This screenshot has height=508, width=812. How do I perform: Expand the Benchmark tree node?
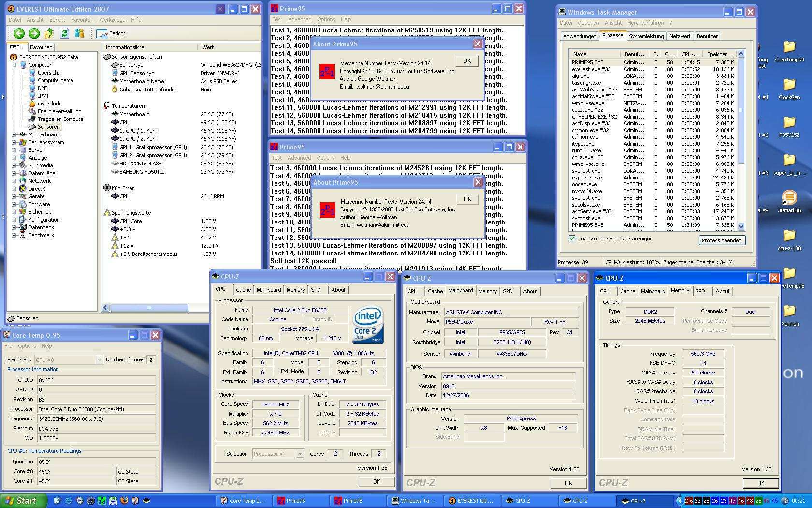(14, 235)
